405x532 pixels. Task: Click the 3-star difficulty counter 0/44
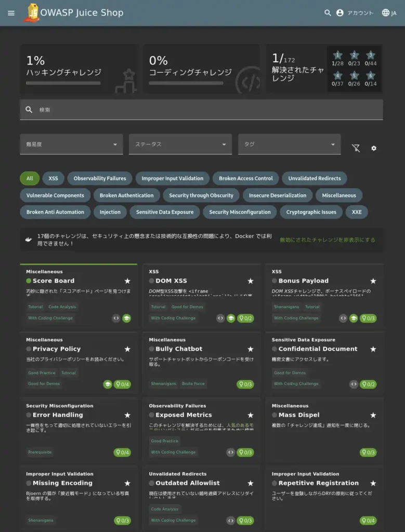(371, 58)
